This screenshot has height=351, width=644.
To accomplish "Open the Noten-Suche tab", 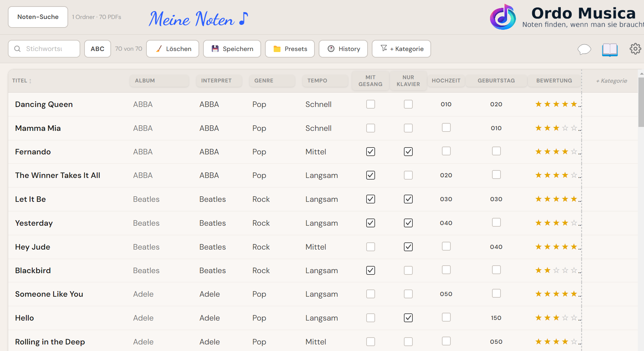I will 38,17.
